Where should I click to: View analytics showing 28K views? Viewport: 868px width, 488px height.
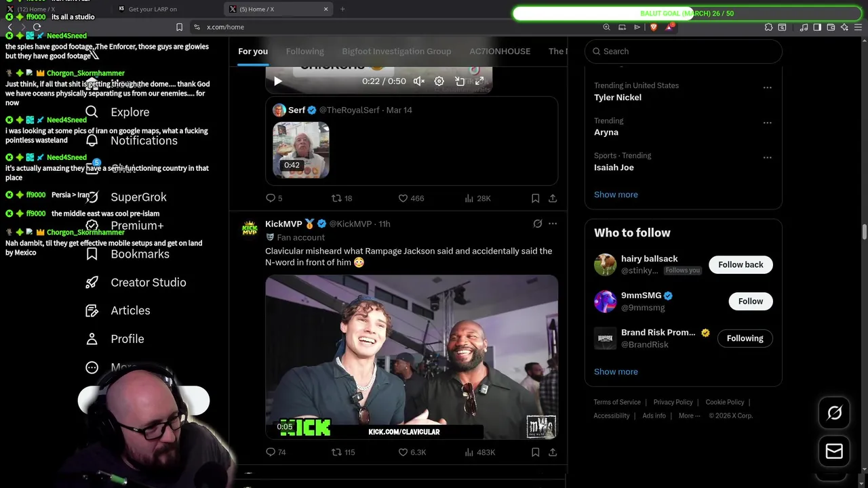point(477,198)
